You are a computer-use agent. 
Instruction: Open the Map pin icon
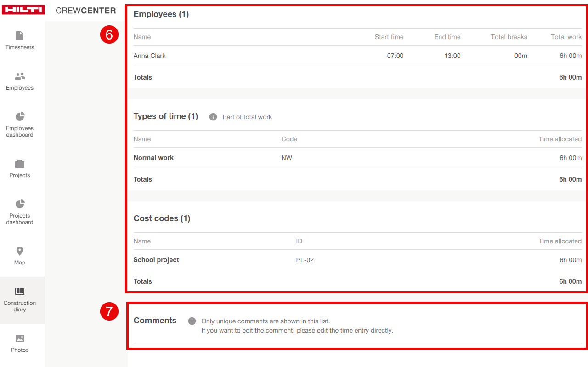(20, 251)
